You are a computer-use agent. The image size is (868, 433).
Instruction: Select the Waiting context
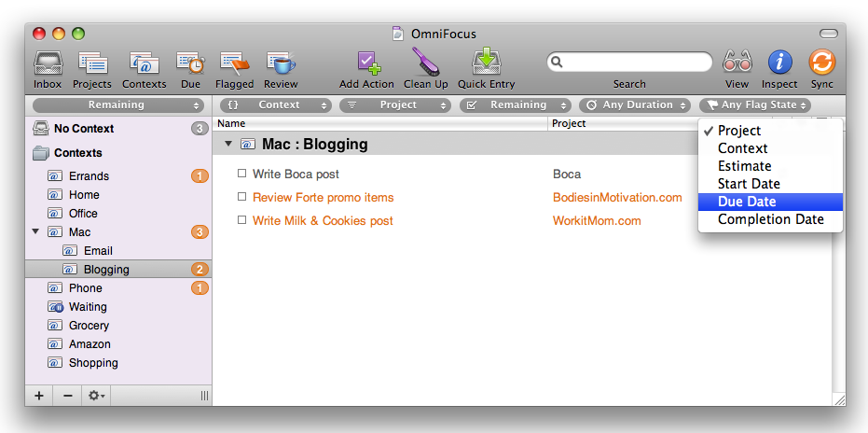pyautogui.click(x=118, y=307)
